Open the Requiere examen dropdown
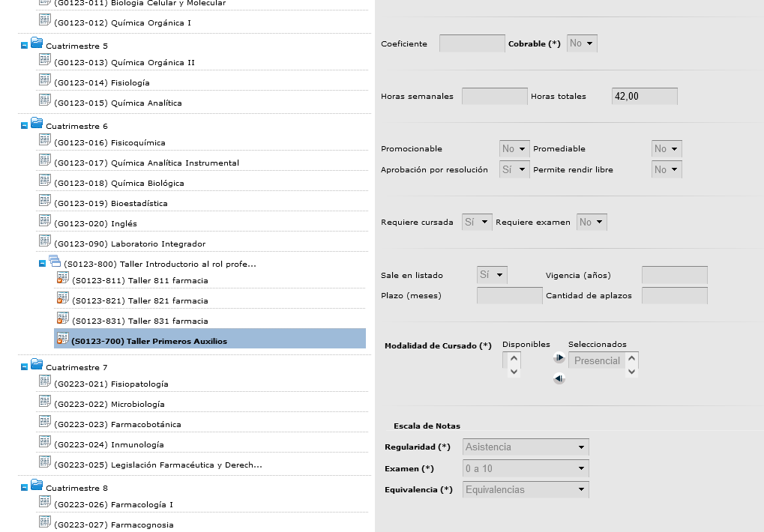This screenshot has height=532, width=764. (x=592, y=222)
